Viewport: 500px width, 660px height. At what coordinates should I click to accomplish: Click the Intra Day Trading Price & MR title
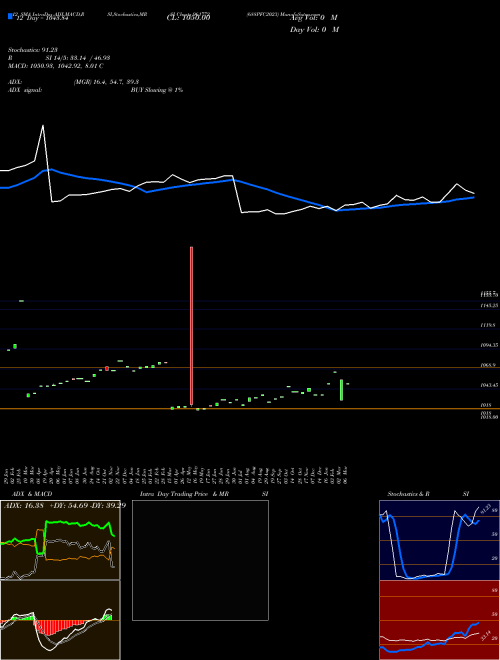pos(184,494)
